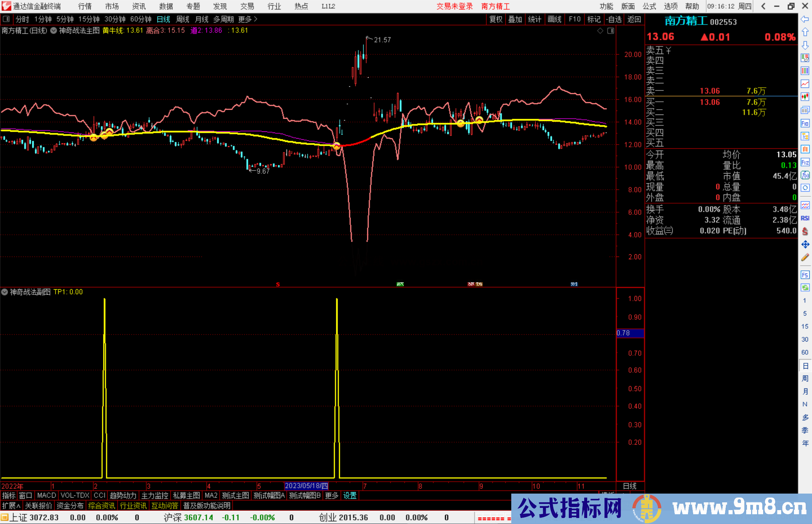Screen dimensions: 812x524
Task: Click the back arrow icon in right sidebar
Action: tap(805, 19)
